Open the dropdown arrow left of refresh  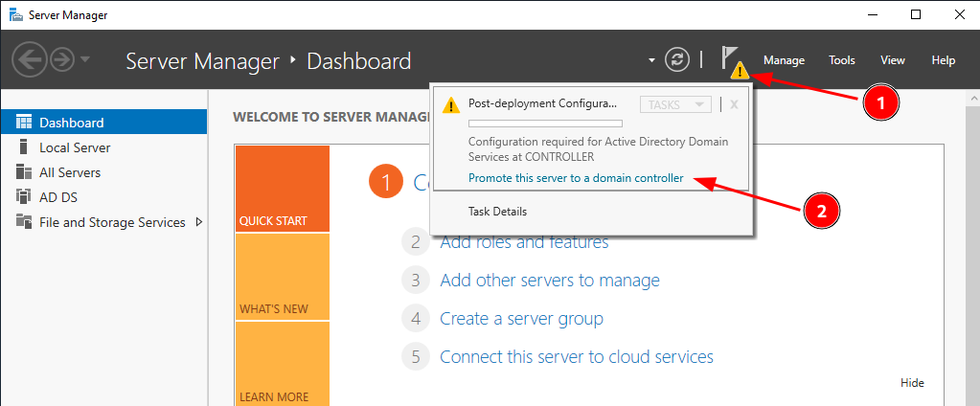tap(651, 60)
